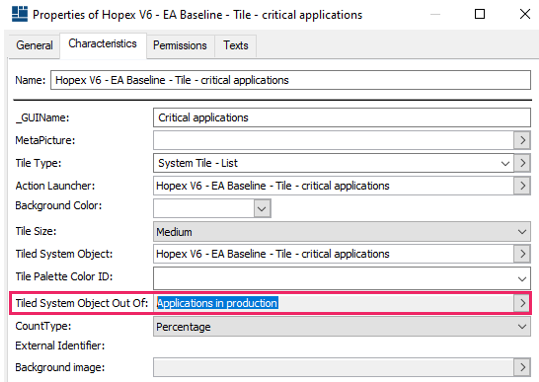Open the Permissions tab
This screenshot has height=382, width=539.
[180, 45]
